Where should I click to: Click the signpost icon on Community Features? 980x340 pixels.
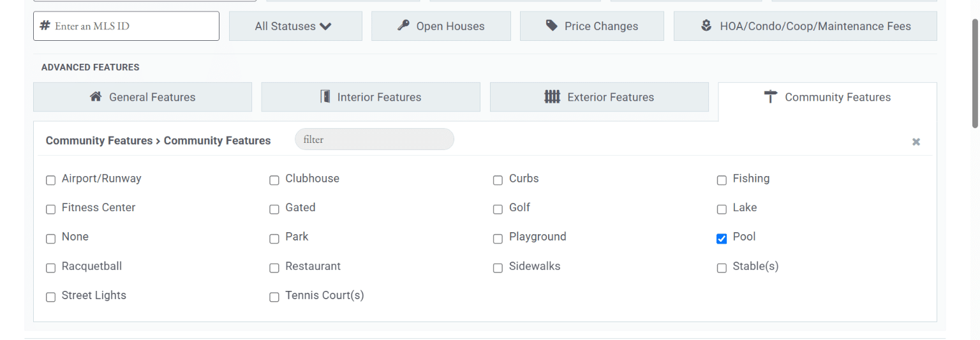[x=771, y=97]
